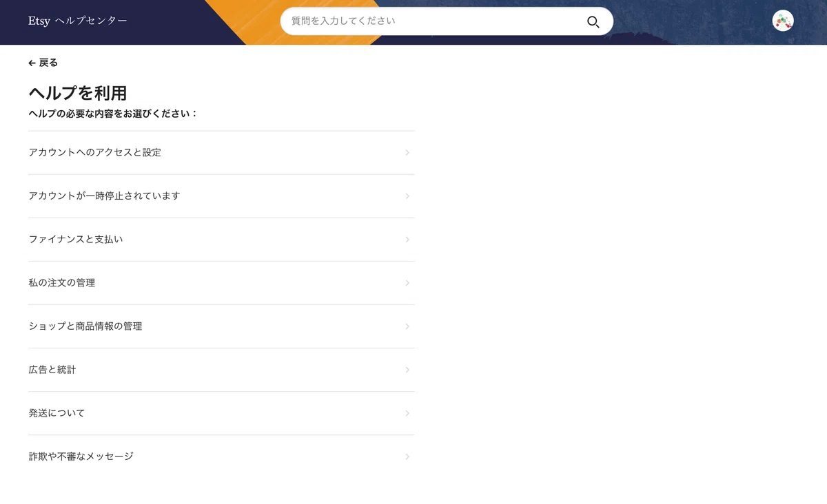Click the arrow beside 詐欺や不審なメッセージ
The image size is (827, 504).
click(x=407, y=456)
